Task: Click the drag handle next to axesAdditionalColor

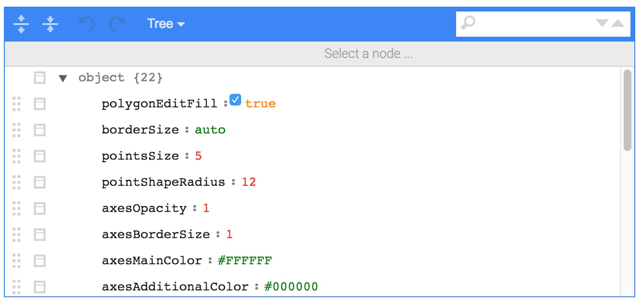Action: (x=16, y=287)
